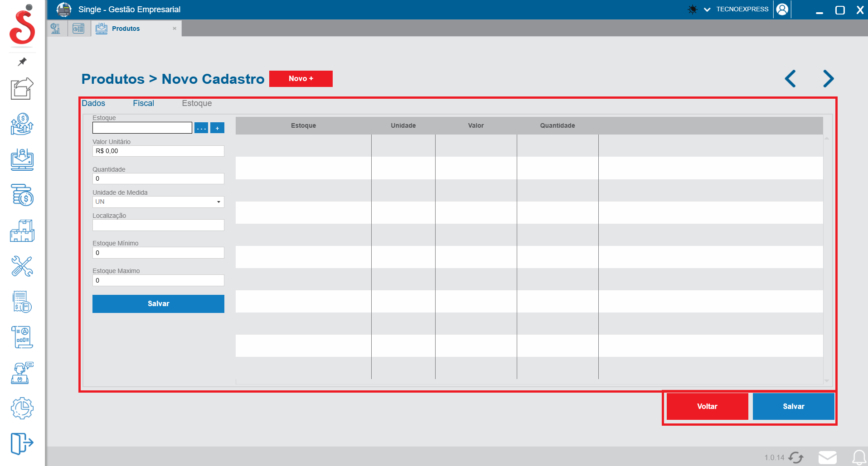
Task: Open the support chat module
Action: click(x=21, y=373)
